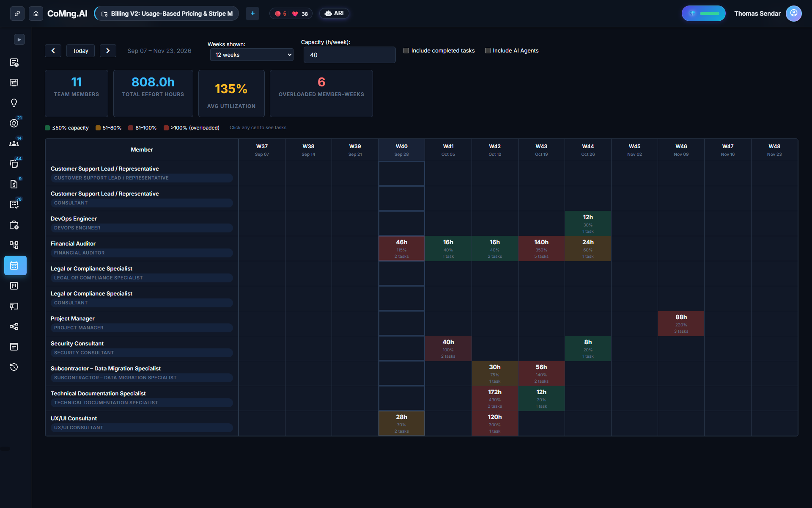Screen dimensions: 812x508
Task: Open DevOps Engineer W44 12h cell
Action: point(588,224)
